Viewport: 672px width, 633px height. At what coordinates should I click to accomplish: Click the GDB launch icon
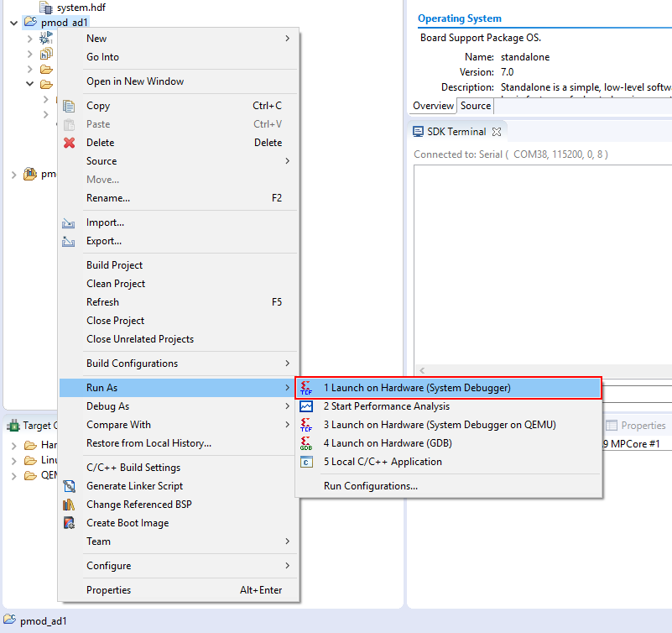(x=306, y=443)
